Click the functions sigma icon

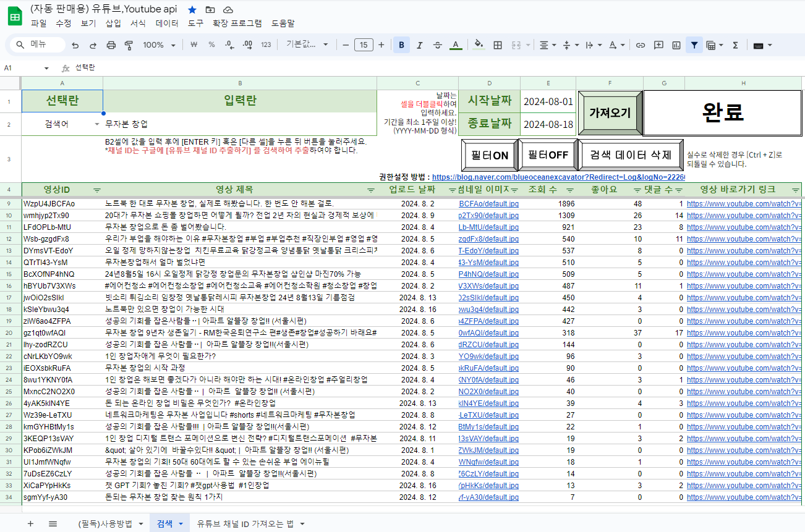click(735, 45)
